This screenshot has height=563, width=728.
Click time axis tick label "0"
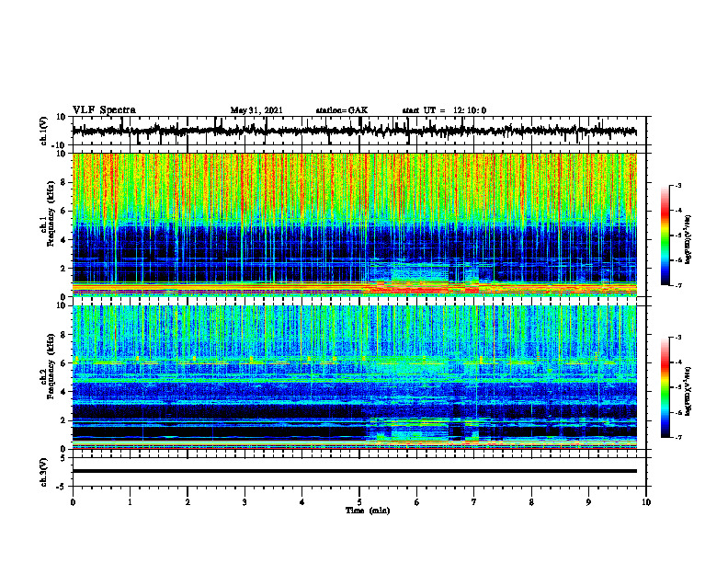[73, 502]
